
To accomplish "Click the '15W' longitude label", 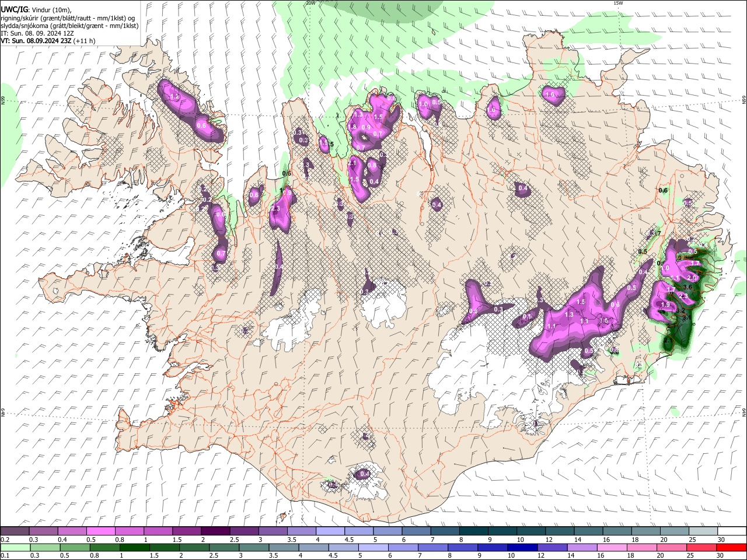I will coord(618,3).
